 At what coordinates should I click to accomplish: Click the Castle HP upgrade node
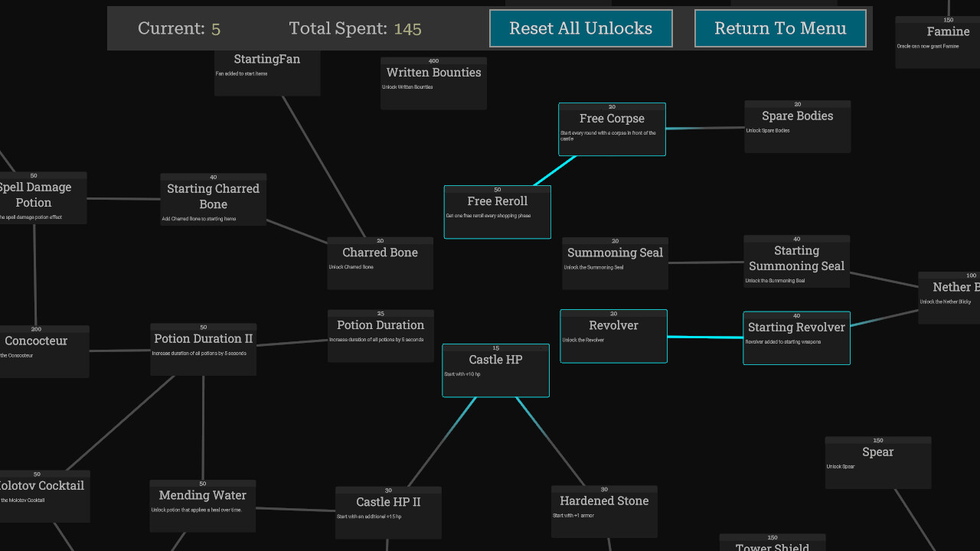(495, 370)
